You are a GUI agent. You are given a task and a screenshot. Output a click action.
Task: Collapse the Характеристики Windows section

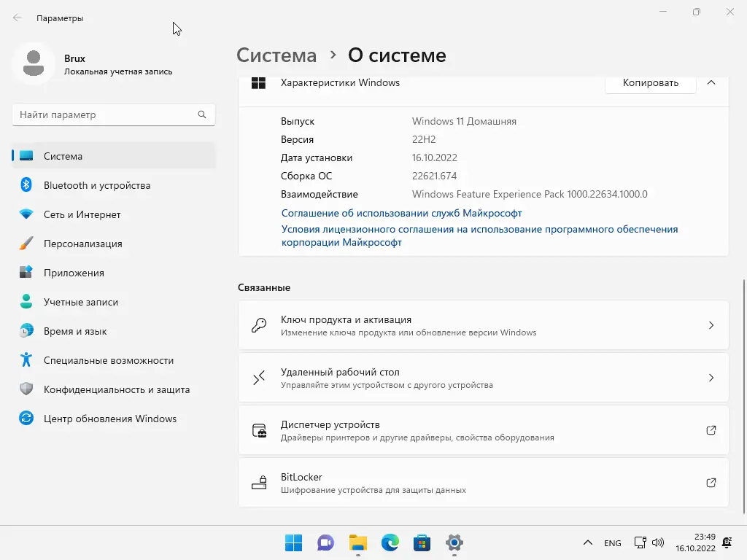point(711,83)
